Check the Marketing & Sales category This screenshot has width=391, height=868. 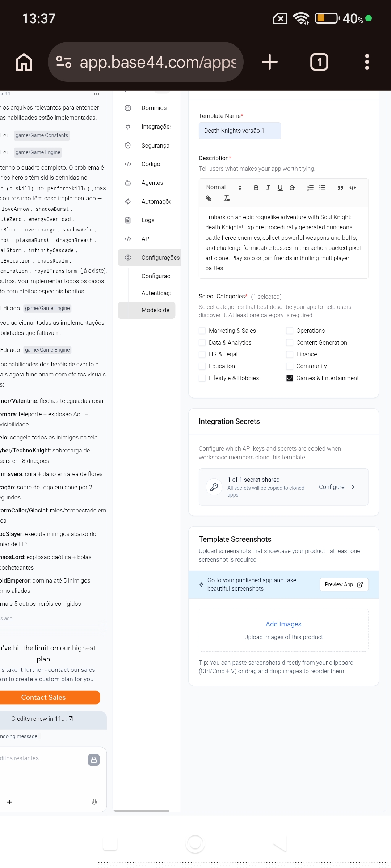(202, 331)
